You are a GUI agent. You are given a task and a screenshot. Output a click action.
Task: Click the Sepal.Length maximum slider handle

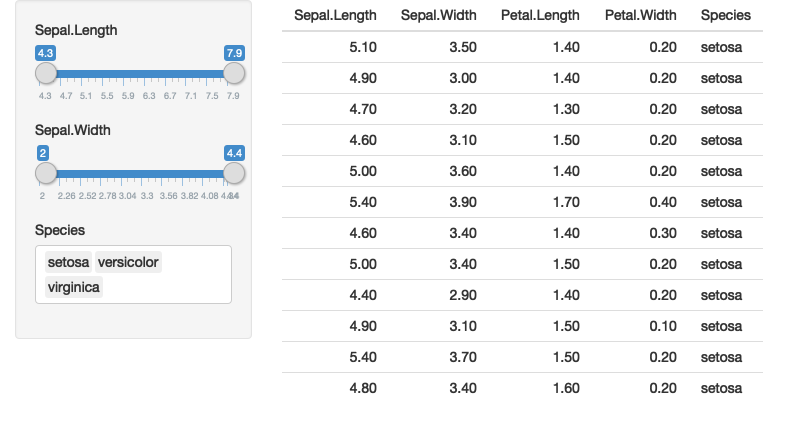click(x=234, y=73)
